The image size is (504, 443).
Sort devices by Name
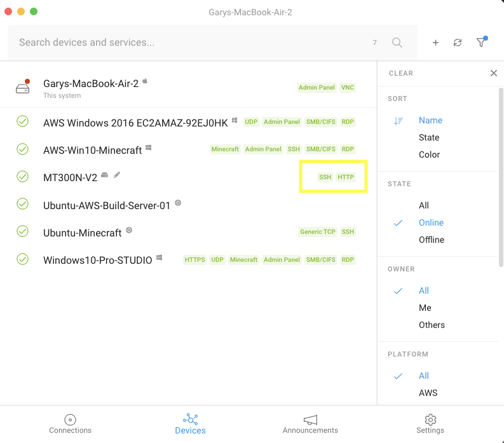point(430,120)
